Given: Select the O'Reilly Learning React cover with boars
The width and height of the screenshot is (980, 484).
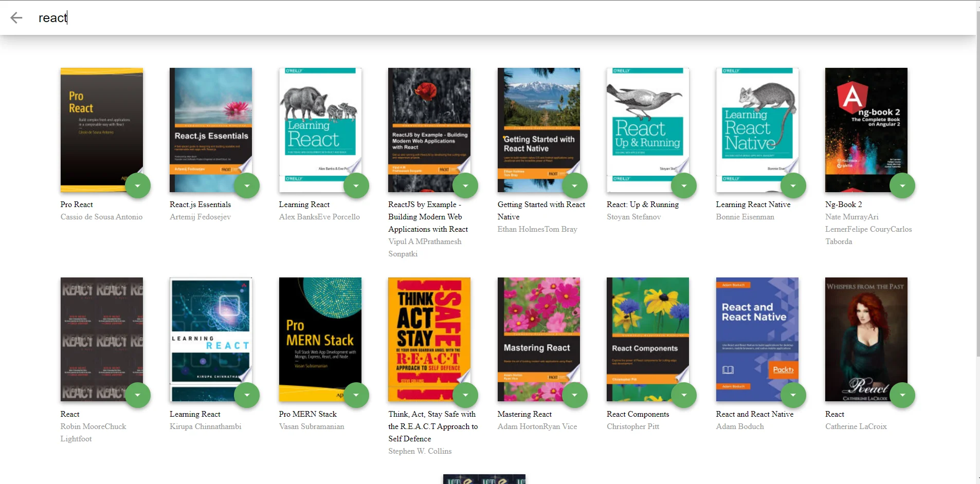Looking at the screenshot, I should tap(320, 130).
